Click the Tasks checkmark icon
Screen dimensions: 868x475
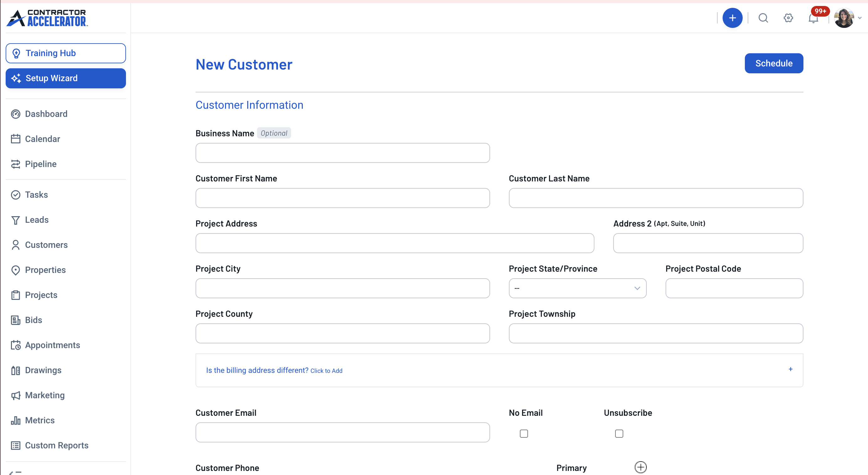(x=15, y=195)
